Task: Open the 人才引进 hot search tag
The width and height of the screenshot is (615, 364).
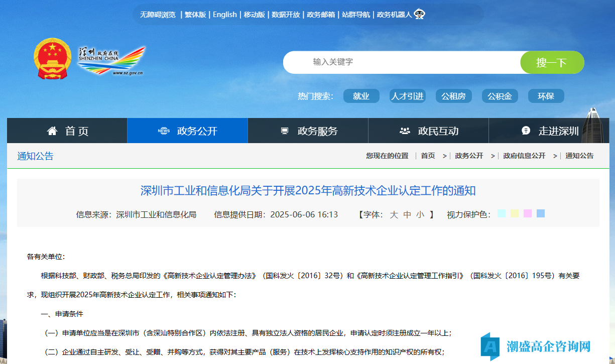Action: pos(407,96)
